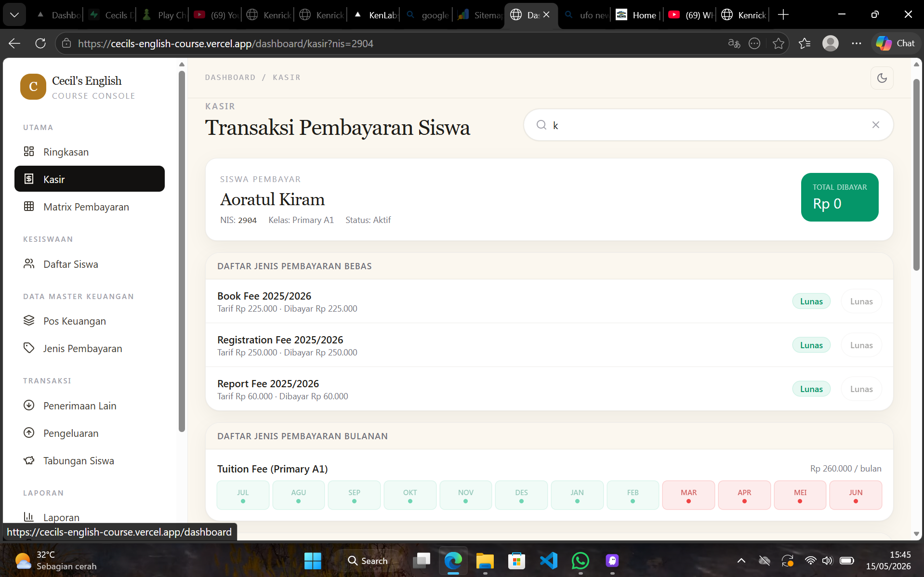Click the Total Dibayar Rp 0 card
Image resolution: width=924 pixels, height=577 pixels.
point(840,197)
